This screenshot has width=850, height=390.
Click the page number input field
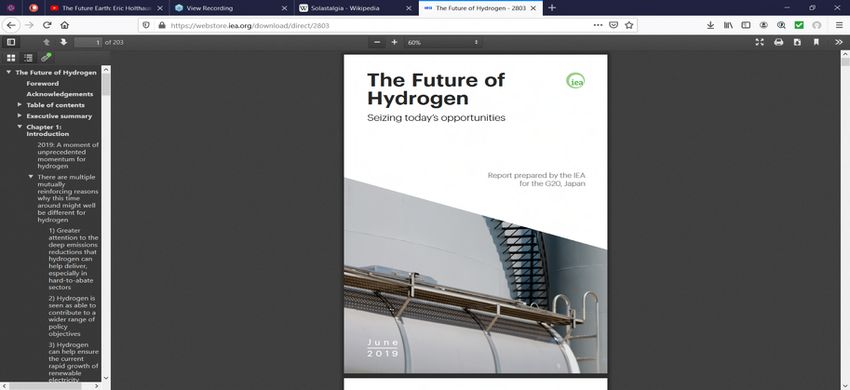pos(88,42)
